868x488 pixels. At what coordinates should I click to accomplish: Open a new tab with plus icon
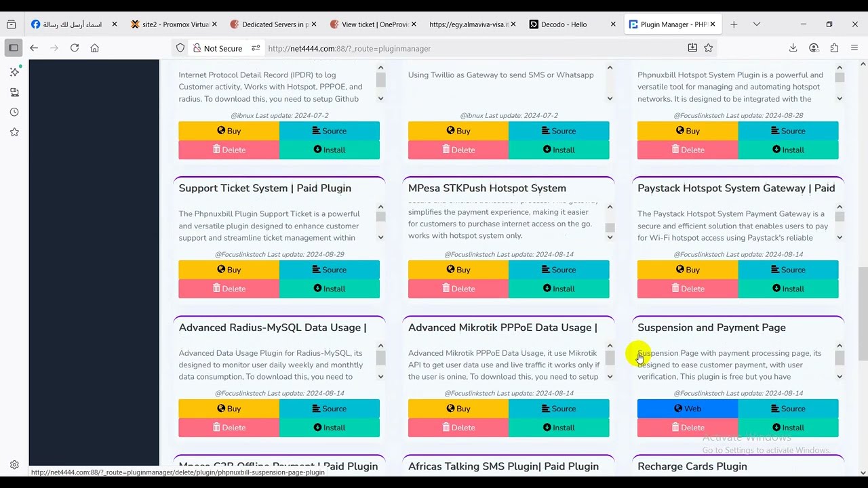pyautogui.click(x=734, y=24)
